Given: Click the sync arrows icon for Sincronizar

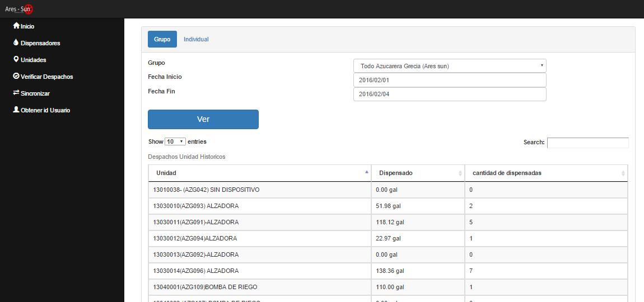Looking at the screenshot, I should click(x=16, y=93).
